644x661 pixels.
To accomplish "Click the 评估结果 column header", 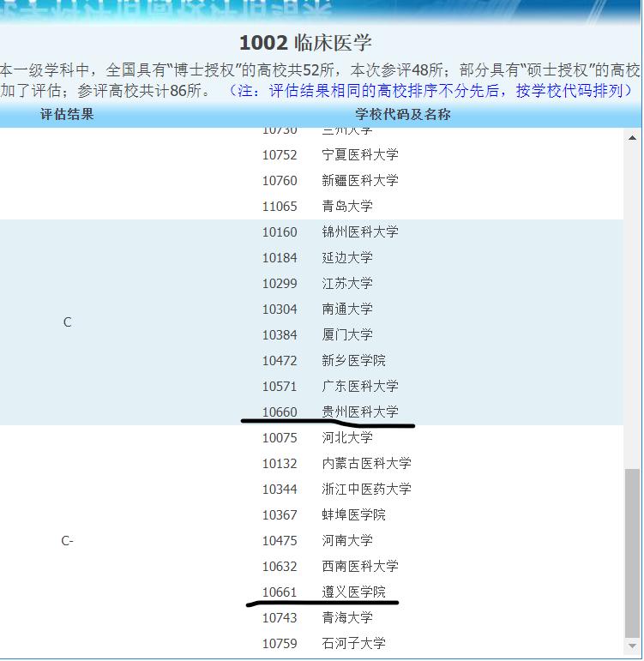I will click(x=67, y=114).
